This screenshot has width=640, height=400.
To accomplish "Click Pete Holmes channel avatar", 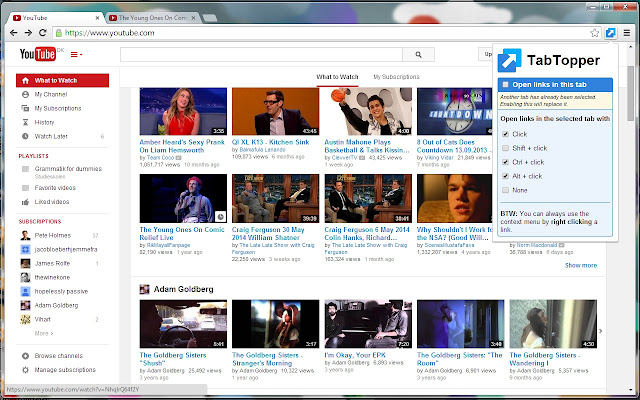I will pos(25,236).
